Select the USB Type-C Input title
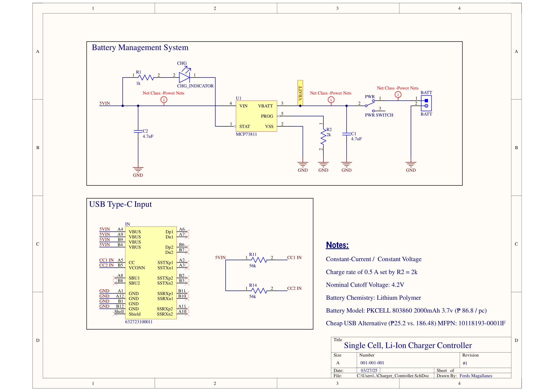 pos(120,204)
